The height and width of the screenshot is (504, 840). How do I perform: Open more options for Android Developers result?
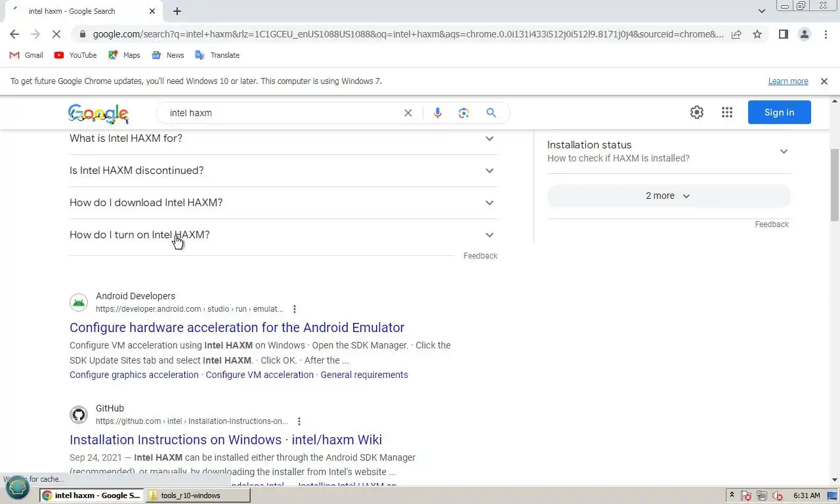click(295, 309)
